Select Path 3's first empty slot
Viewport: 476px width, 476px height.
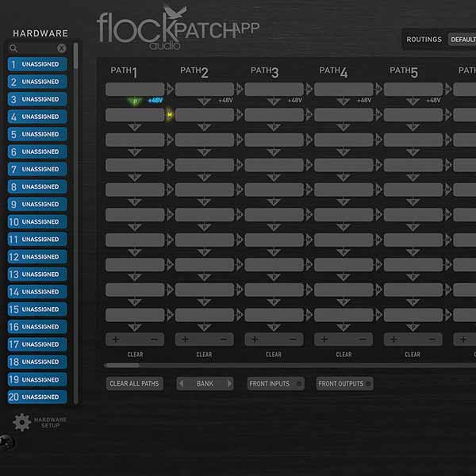tap(274, 89)
